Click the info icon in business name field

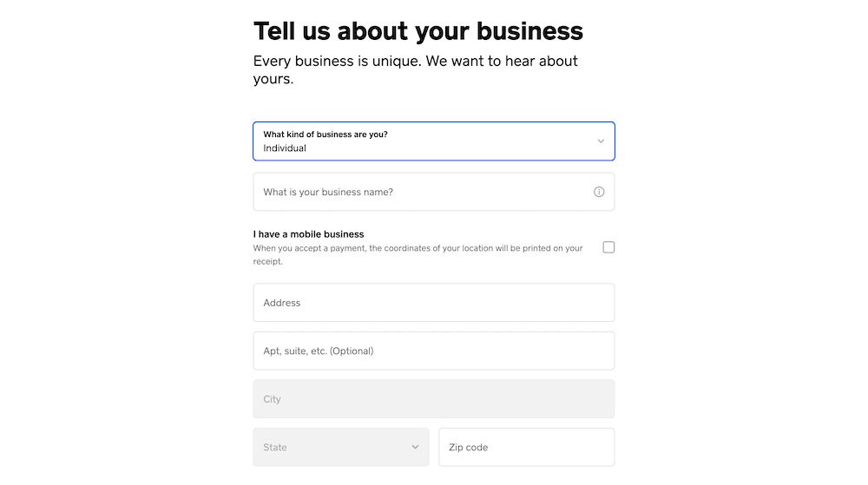click(599, 192)
